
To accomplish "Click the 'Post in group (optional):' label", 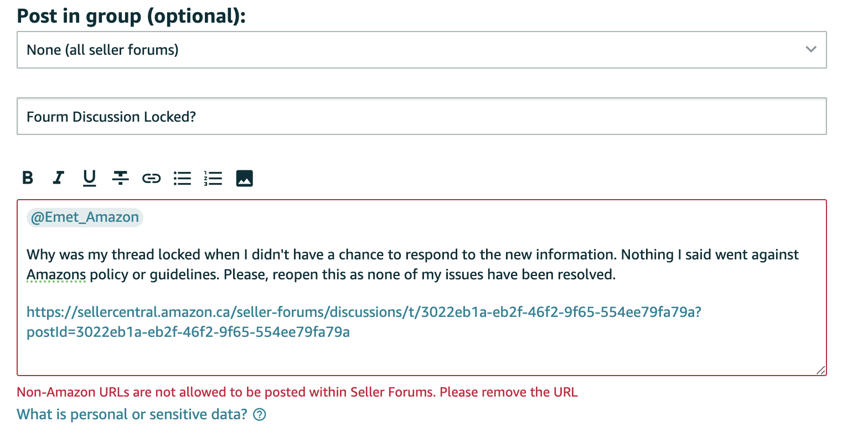I will point(131,15).
